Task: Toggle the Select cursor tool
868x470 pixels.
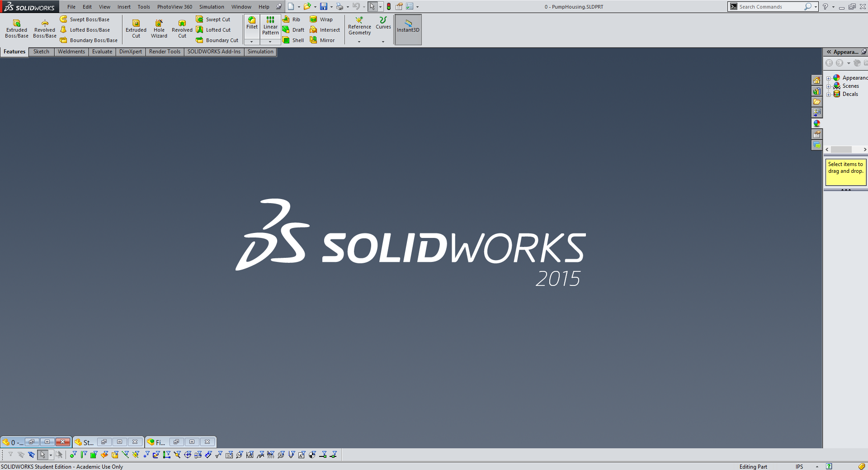Action: point(372,6)
